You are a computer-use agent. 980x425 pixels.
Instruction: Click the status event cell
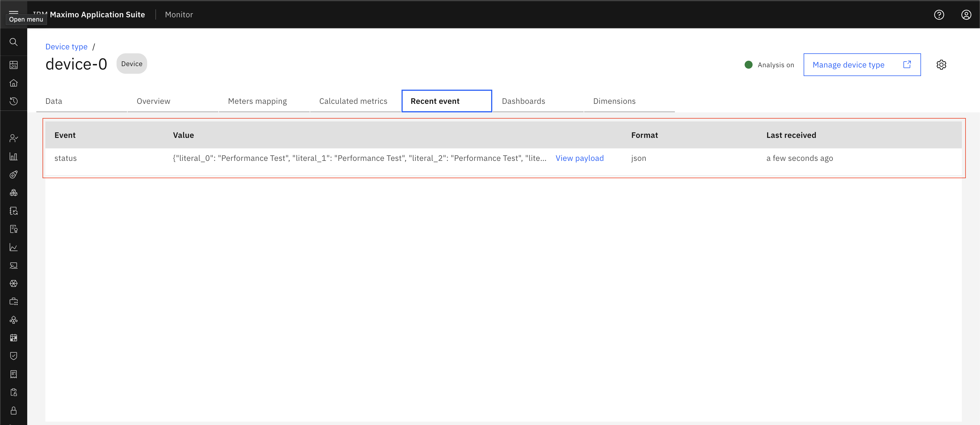pos(66,158)
